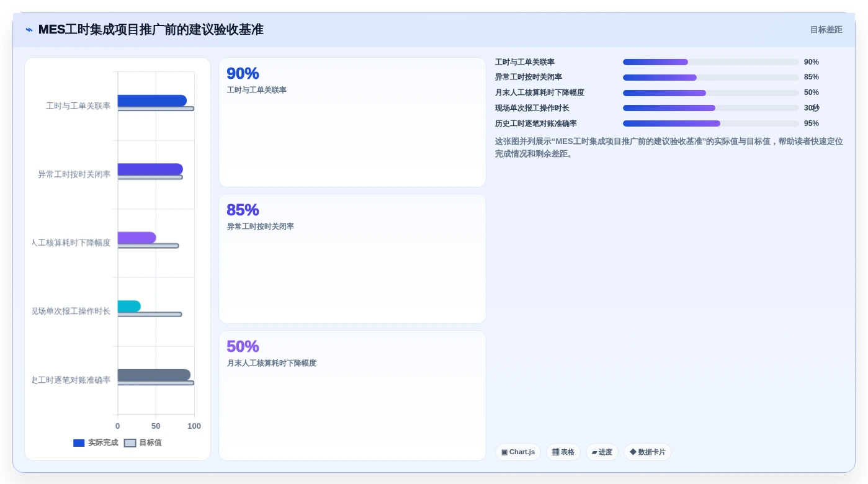The image size is (868, 484).
Task: Click the page title MES工时集成项目推广前的建议验收基准
Action: pos(151,30)
